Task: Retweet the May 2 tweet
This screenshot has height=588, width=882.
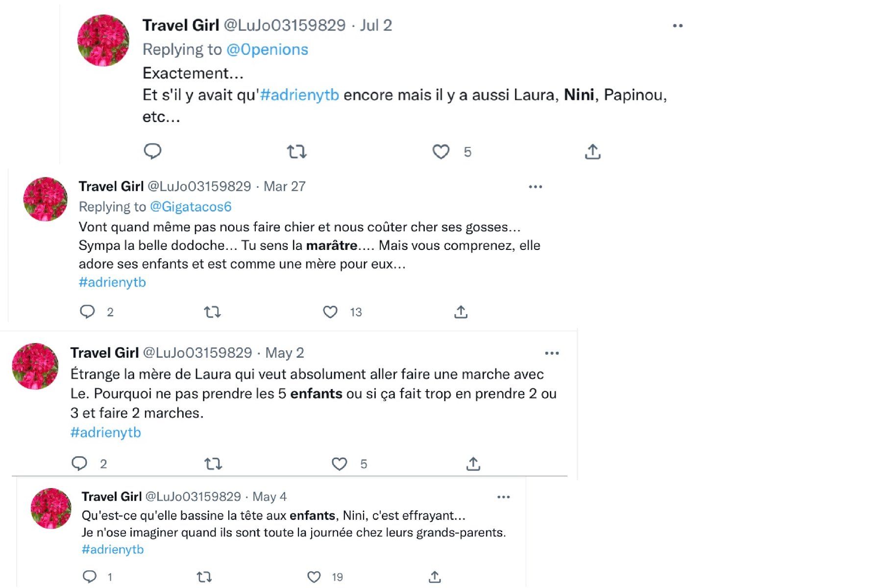Action: pos(213,464)
